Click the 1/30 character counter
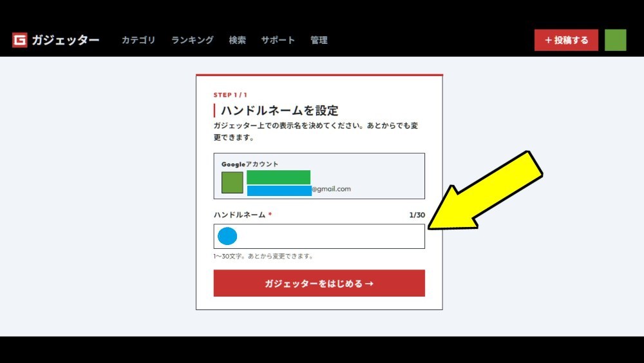Screen dimensions: 644x363 click(417, 215)
